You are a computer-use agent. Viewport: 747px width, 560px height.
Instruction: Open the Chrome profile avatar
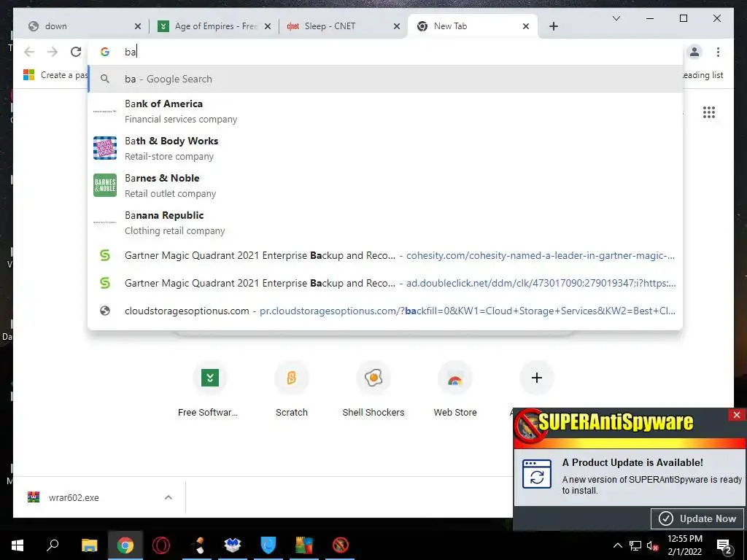694,52
